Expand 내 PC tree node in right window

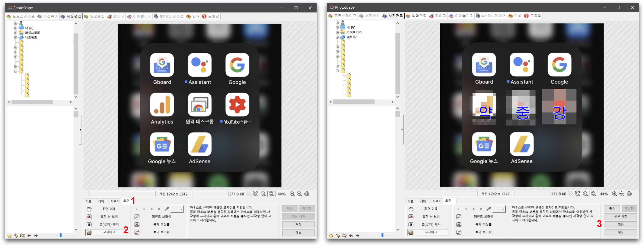click(x=337, y=28)
